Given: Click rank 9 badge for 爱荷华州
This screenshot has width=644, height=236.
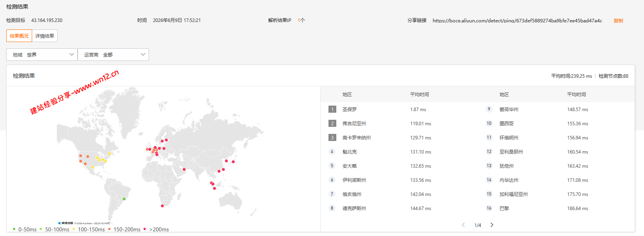Looking at the screenshot, I should pyautogui.click(x=489, y=109).
